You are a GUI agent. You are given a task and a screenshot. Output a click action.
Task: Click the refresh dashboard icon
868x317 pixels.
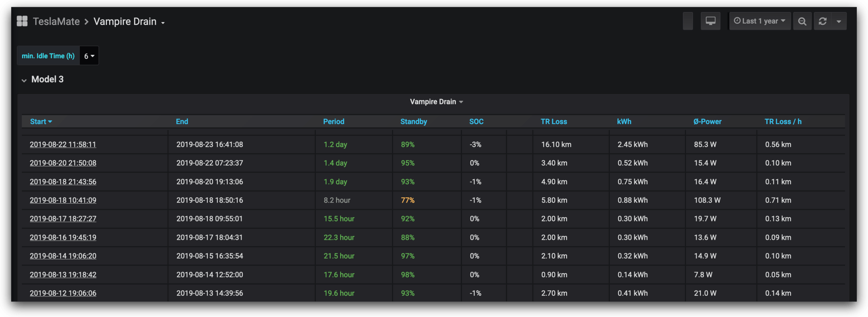point(822,21)
